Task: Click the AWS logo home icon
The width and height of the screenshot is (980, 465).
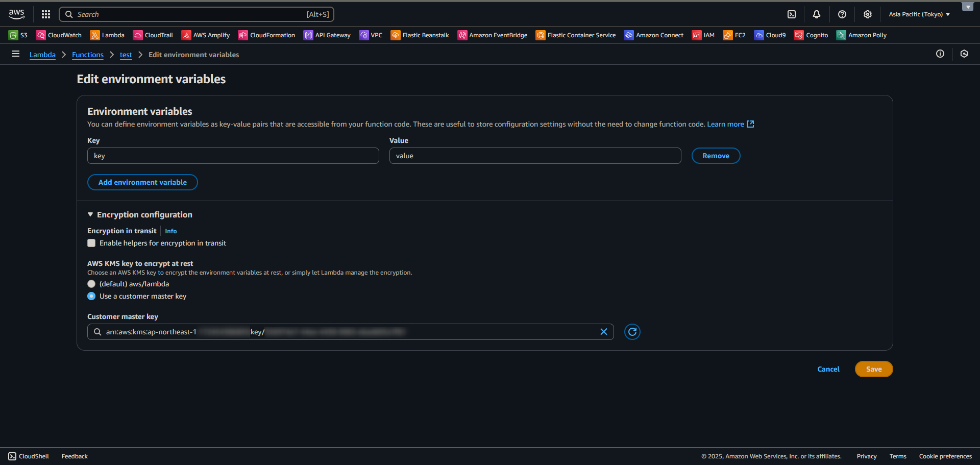Action: [16, 14]
